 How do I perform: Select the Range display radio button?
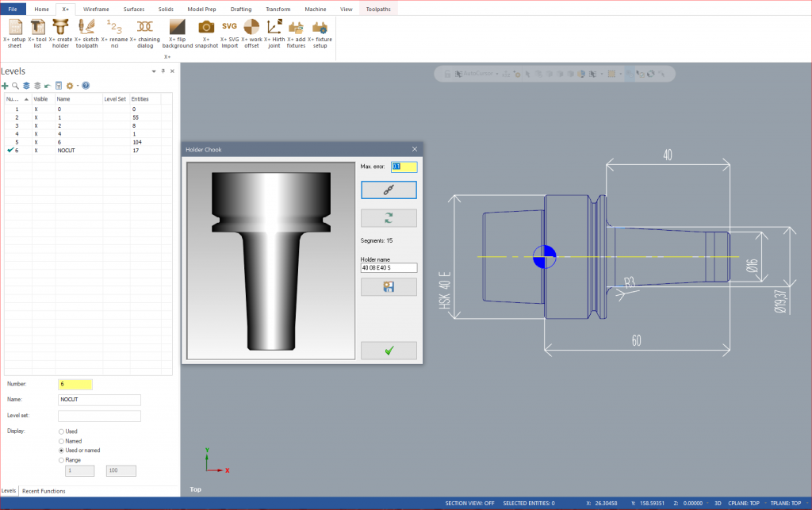[x=62, y=460]
